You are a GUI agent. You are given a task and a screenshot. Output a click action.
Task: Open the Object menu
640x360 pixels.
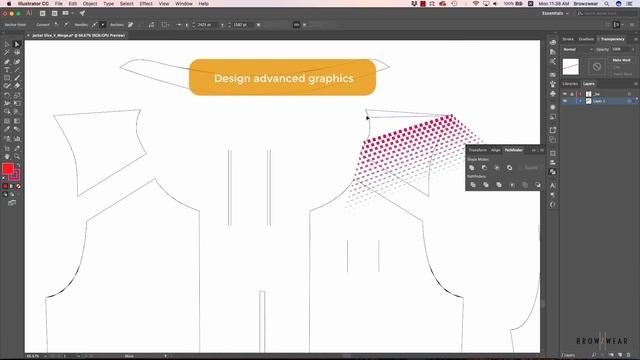point(90,4)
